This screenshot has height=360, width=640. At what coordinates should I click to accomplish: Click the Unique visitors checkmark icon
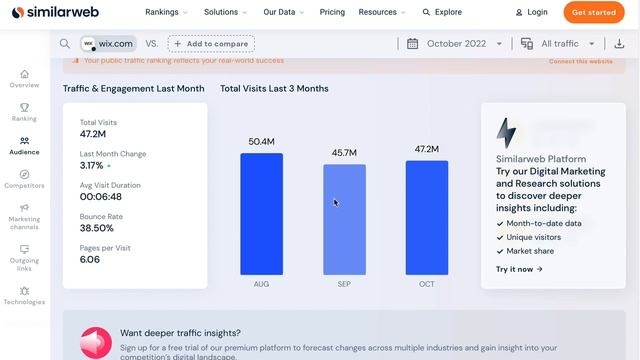500,238
